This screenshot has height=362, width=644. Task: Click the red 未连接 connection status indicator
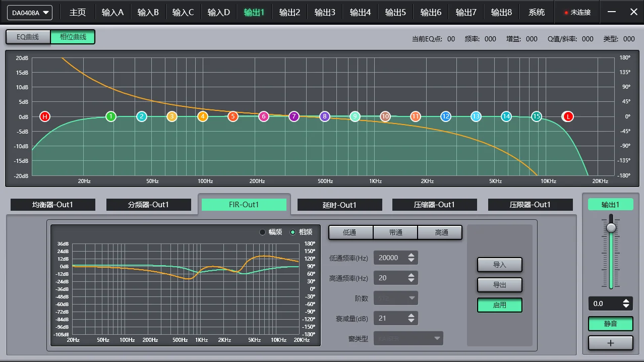[x=576, y=12]
